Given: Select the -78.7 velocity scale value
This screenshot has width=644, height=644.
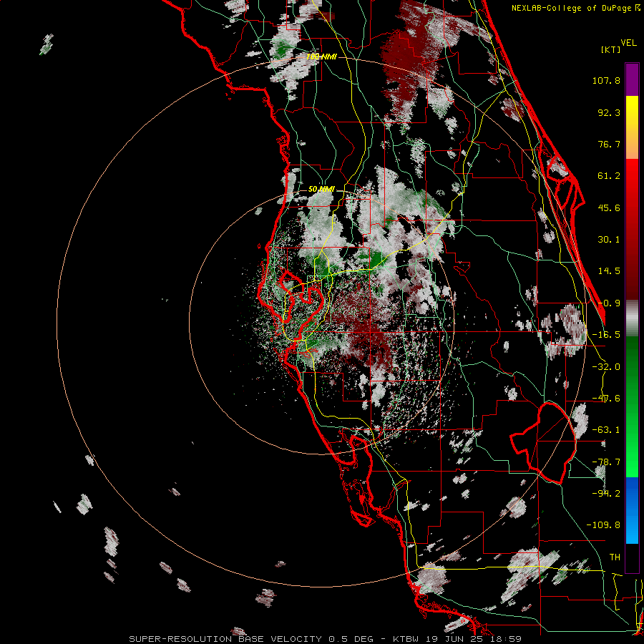Looking at the screenshot, I should 606,462.
